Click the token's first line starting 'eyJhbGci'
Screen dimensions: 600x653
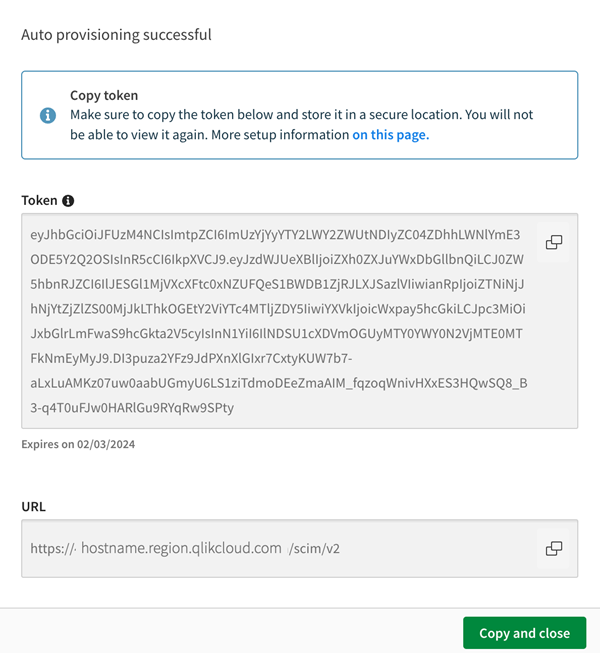pos(275,235)
